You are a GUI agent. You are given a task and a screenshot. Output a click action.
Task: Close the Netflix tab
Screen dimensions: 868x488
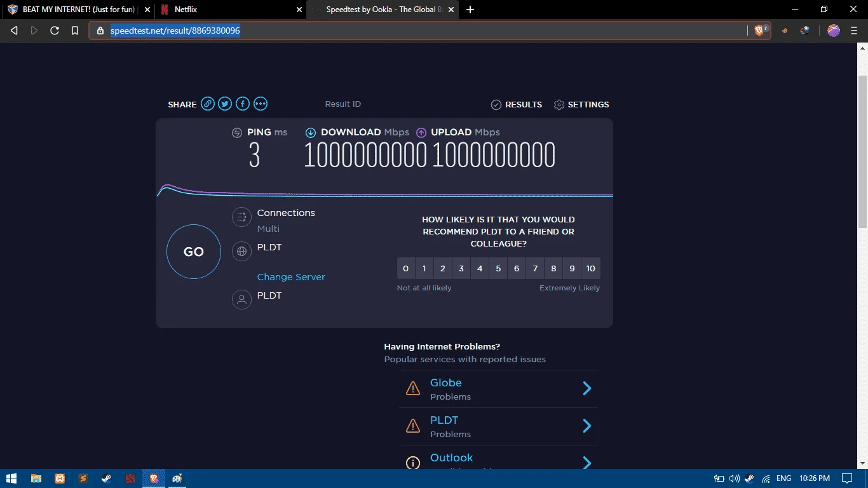click(299, 10)
